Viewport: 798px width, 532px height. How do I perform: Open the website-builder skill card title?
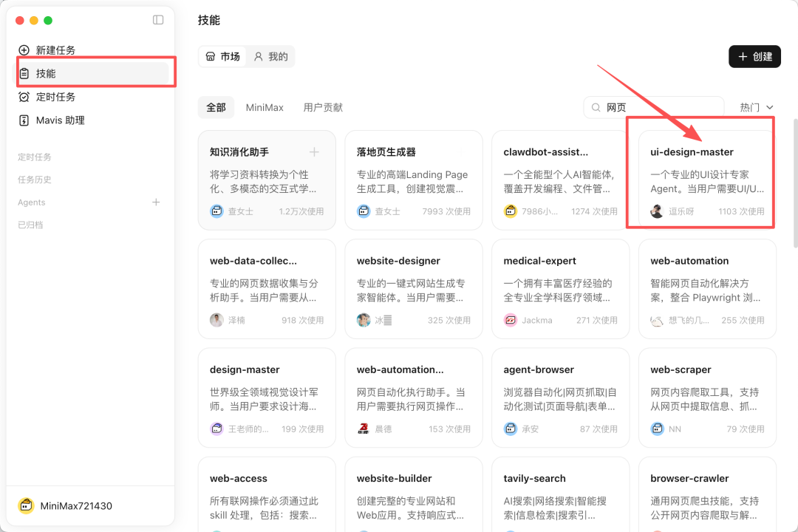point(394,479)
